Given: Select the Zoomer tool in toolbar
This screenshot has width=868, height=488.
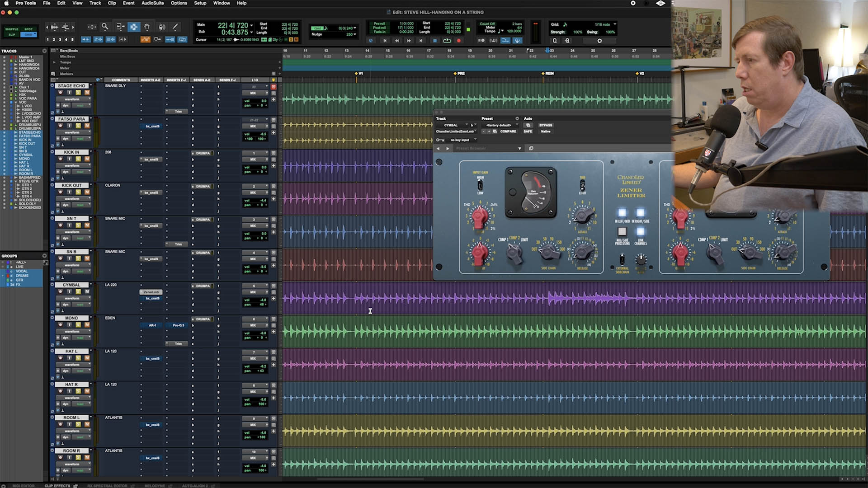Looking at the screenshot, I should (x=105, y=27).
